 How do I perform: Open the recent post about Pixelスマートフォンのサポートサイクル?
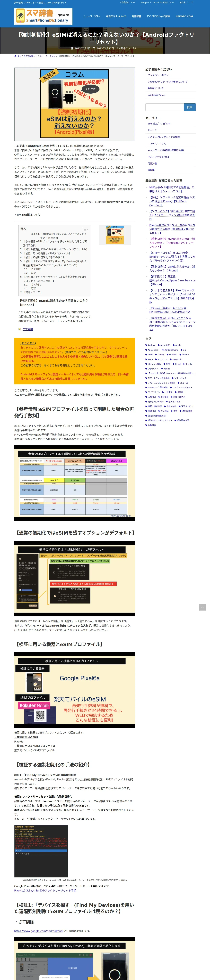pyautogui.click(x=172, y=296)
